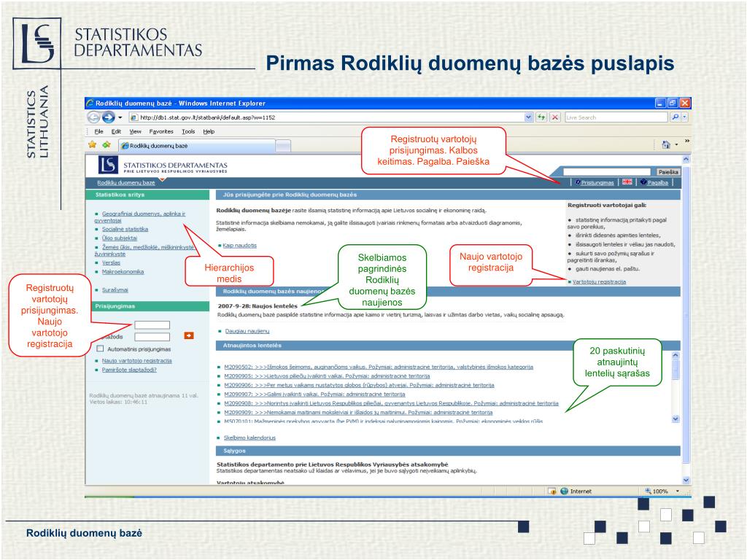Click the Pamiršote slaptažodį? link
This screenshot has width=747, height=560.
129,370
